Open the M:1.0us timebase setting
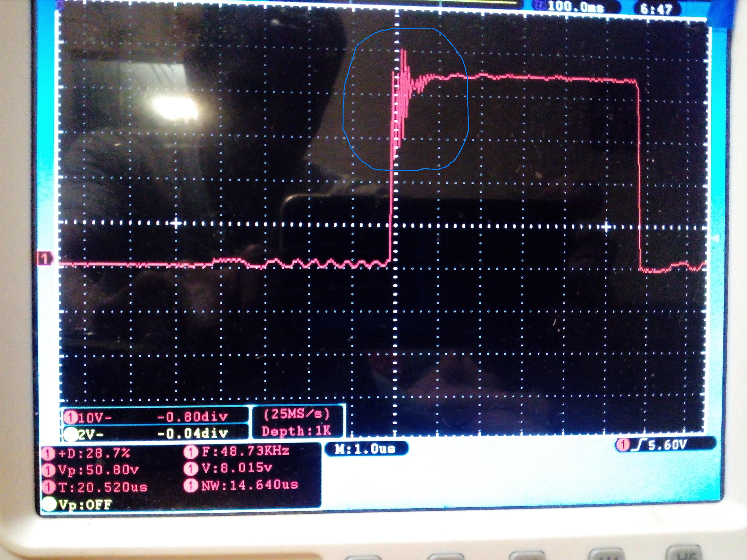Viewport: 747px width, 560px height. pos(366,449)
